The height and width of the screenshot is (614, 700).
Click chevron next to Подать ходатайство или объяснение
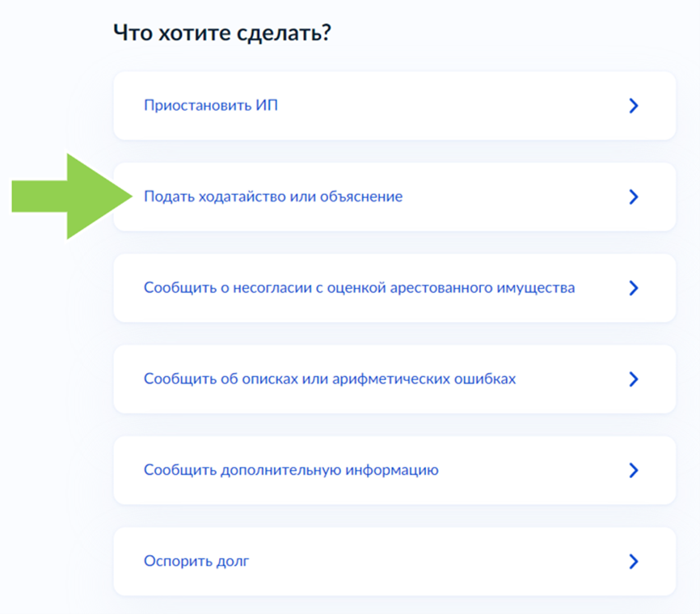point(634,197)
